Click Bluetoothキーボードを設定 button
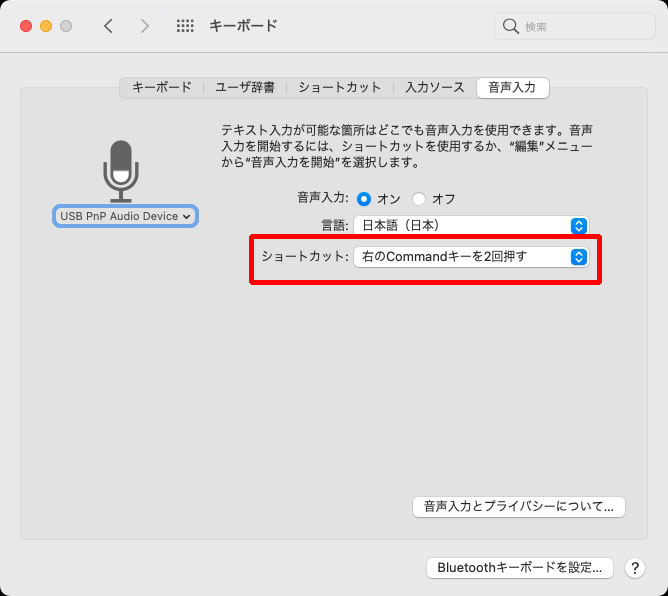This screenshot has height=596, width=668. [x=519, y=568]
